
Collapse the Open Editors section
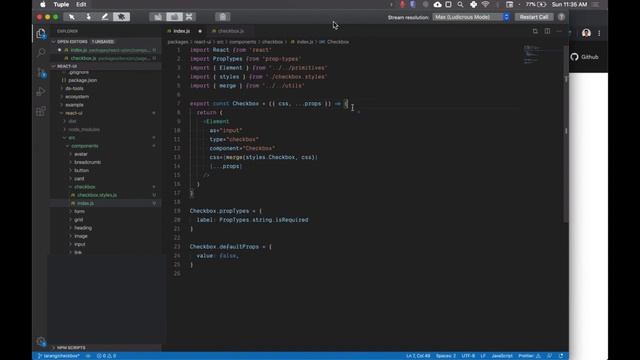click(105, 42)
